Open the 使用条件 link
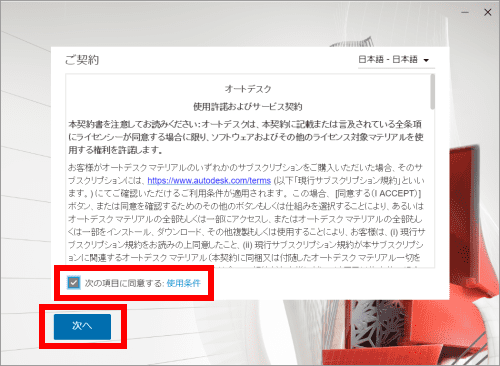Viewport: 500px width, 366px height. click(x=184, y=283)
